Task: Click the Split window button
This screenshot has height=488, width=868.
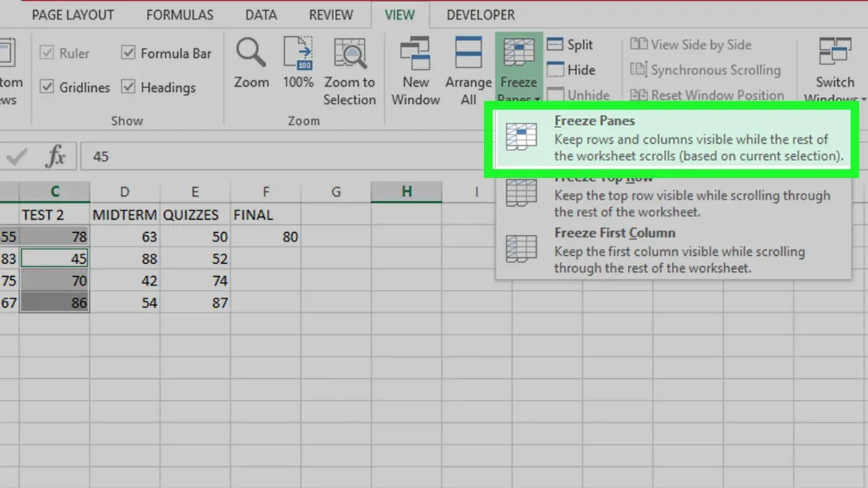Action: pyautogui.click(x=570, y=45)
